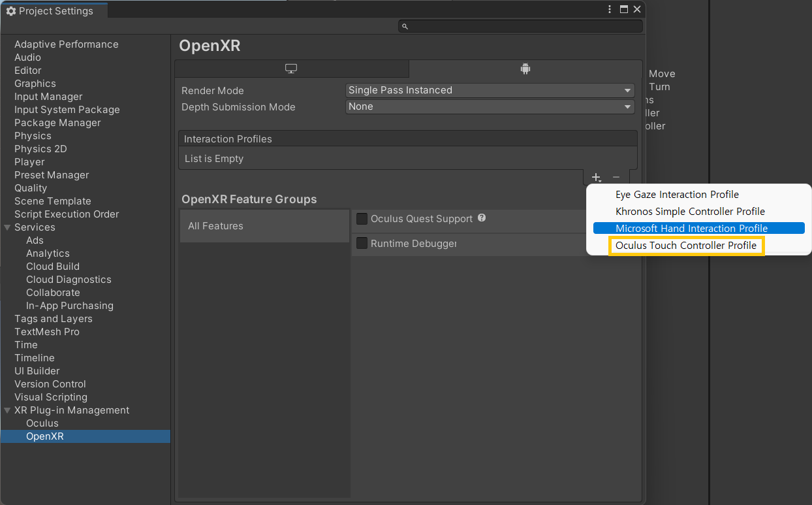Open Cloud Build settings
Screen dimensions: 812x505
point(53,267)
